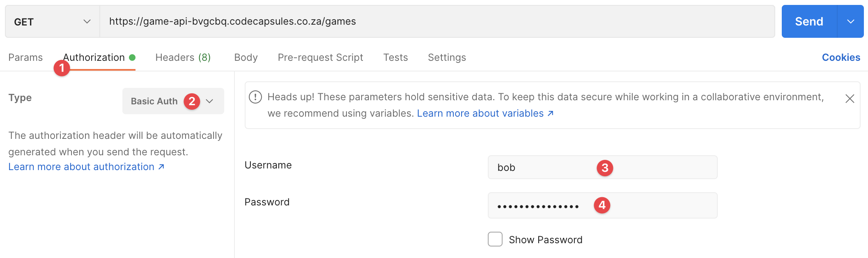The height and width of the screenshot is (258, 868).
Task: Click the red step 1 marker badge
Action: (62, 68)
